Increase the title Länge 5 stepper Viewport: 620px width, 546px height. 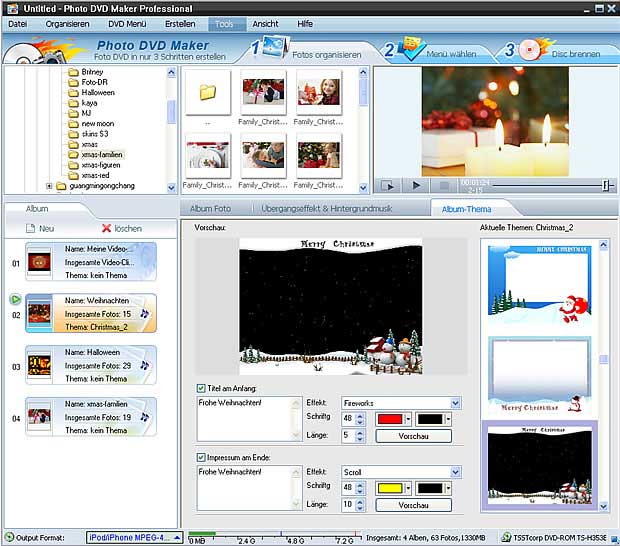(x=359, y=433)
